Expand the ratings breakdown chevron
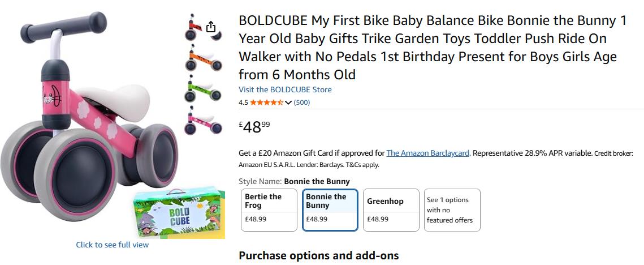 pos(288,102)
